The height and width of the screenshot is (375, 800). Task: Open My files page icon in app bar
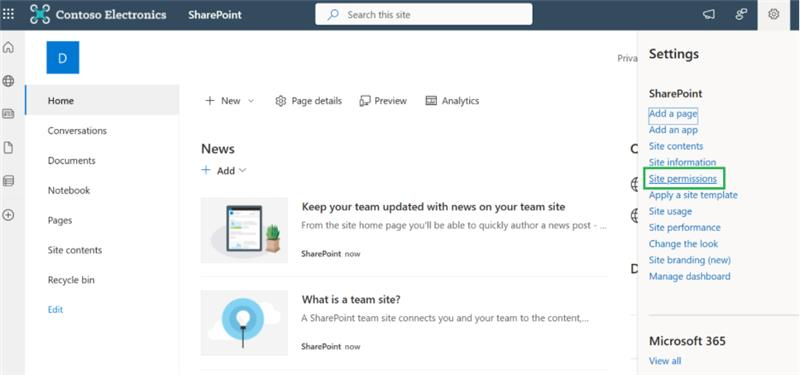click(8, 148)
